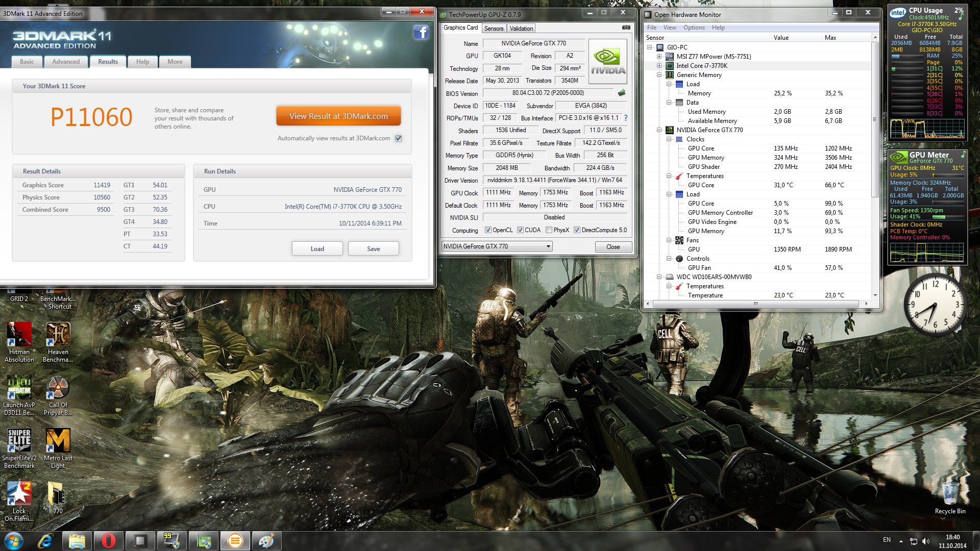The image size is (980, 551).
Task: Toggle the OpenCL checkbox
Action: 488,230
